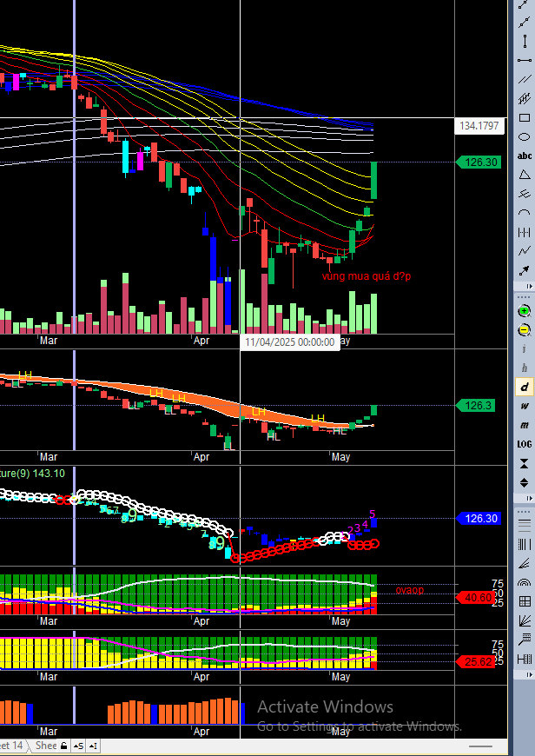Pick the abc text annotation tool
Screen dimensions: 535x756
coord(525,156)
